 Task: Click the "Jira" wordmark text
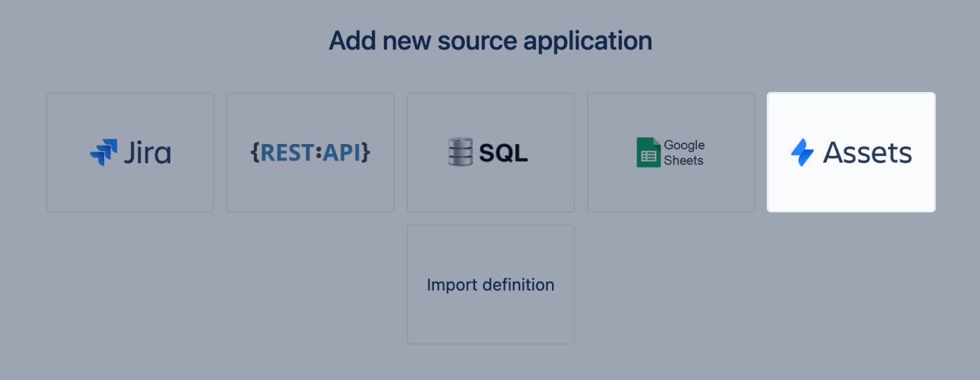point(147,153)
